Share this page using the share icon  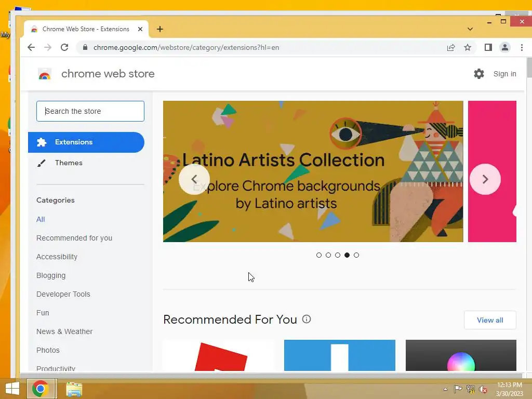pyautogui.click(x=450, y=47)
